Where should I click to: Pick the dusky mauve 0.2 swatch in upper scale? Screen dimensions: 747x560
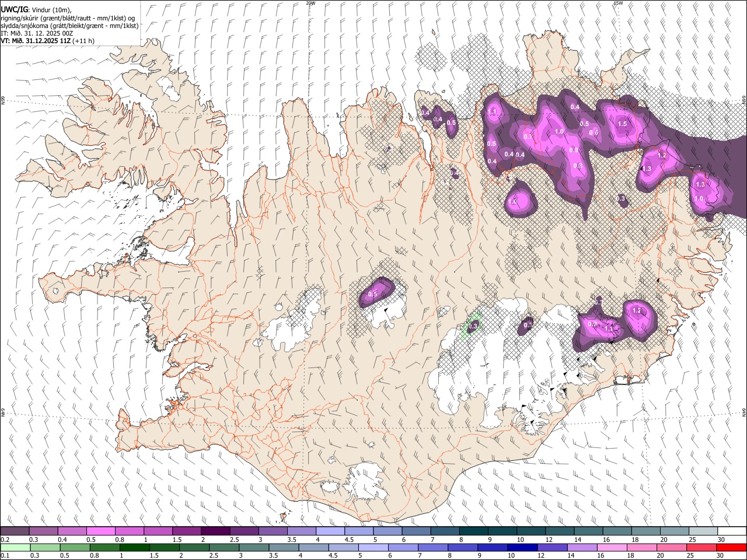coord(15,531)
